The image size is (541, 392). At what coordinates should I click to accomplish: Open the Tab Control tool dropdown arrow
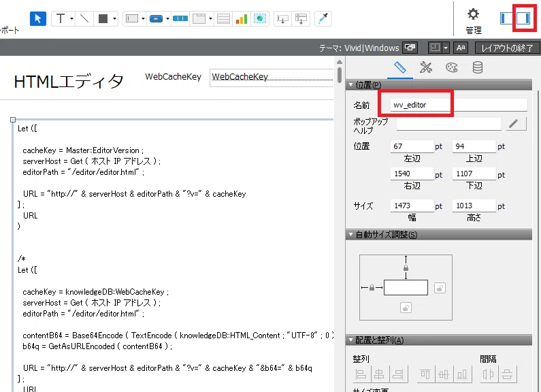(210, 18)
